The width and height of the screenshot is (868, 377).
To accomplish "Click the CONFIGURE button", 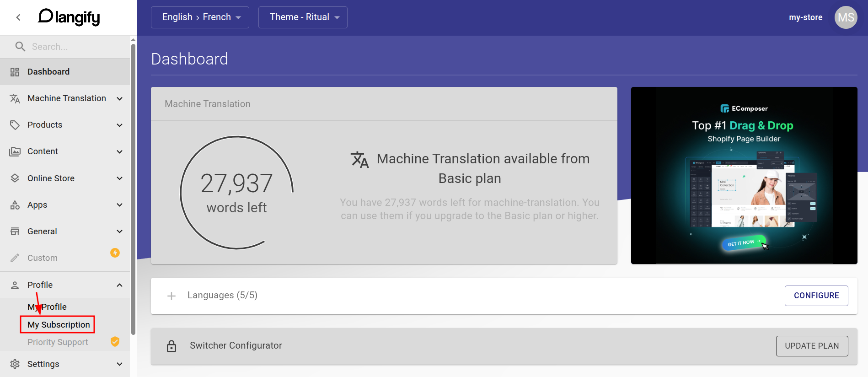I will point(816,296).
